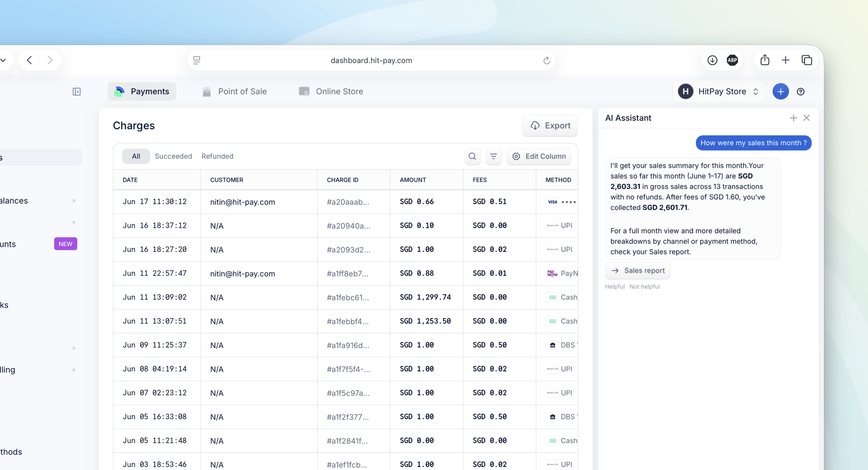Open charge ID #a1f5c97a...
This screenshot has width=868, height=470.
point(348,393)
